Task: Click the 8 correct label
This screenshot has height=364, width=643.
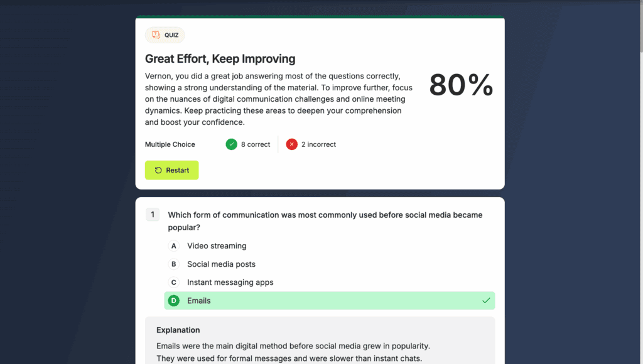Action: [x=256, y=144]
